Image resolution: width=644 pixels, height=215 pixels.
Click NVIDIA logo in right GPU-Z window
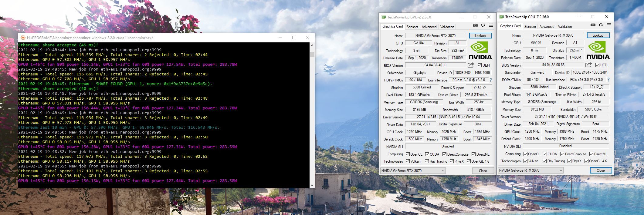tap(598, 50)
